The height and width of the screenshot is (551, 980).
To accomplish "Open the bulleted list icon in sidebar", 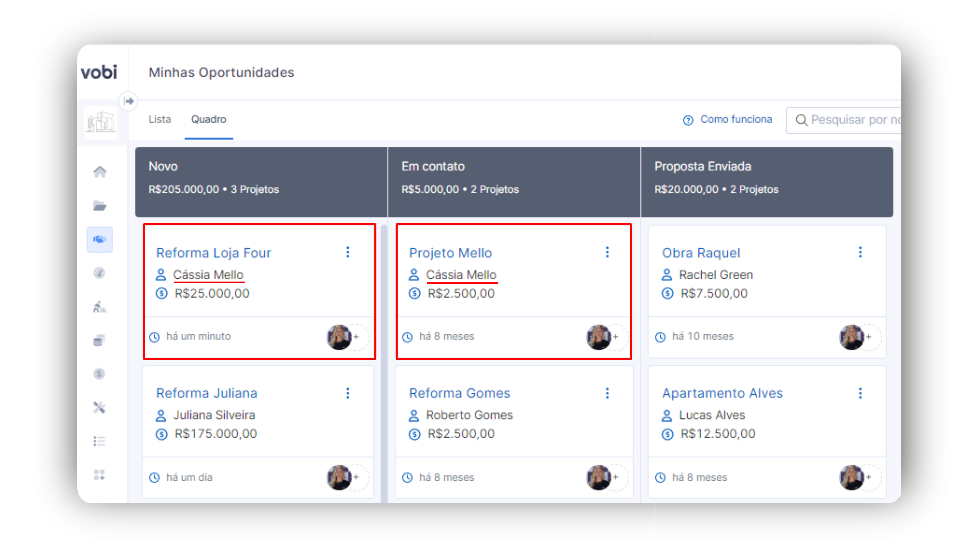I will (x=99, y=441).
